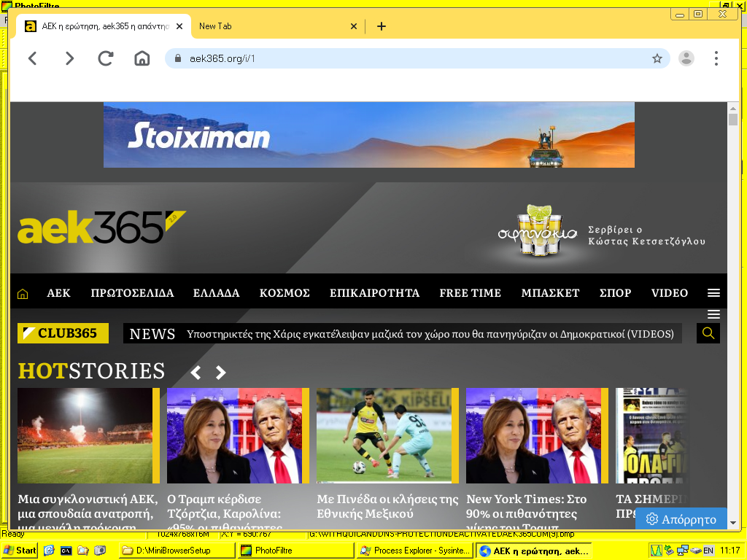Image resolution: width=747 pixels, height=560 pixels.
Task: Open the Stoiximan banner ad
Action: 368,135
